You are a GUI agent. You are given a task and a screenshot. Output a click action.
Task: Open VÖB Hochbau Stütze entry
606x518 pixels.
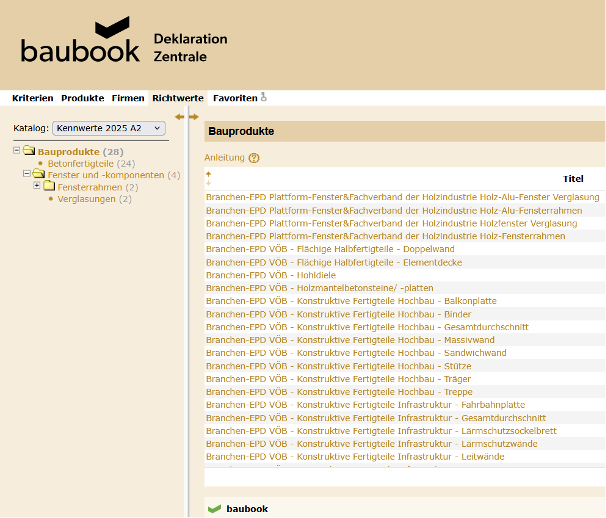[x=338, y=366]
